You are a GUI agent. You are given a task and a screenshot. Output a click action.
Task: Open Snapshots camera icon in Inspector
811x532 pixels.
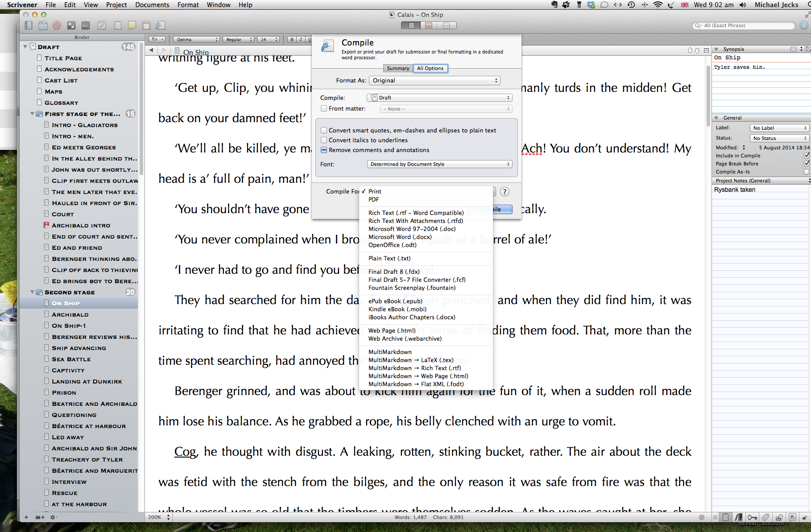point(779,517)
